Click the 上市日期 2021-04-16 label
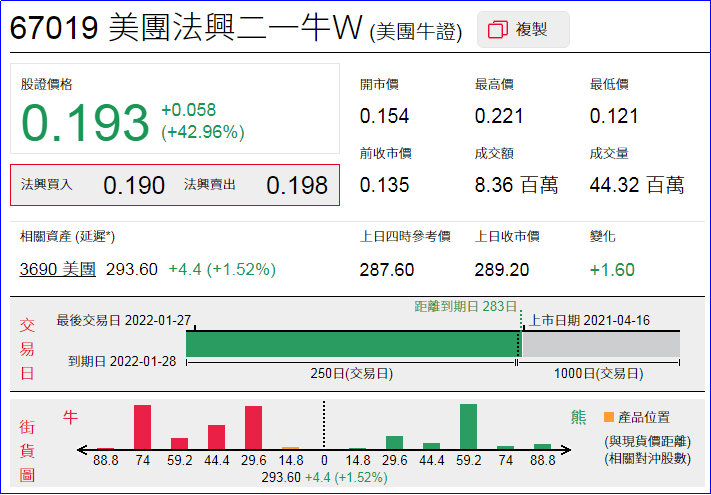Screen dimensions: 711x495 click(x=589, y=320)
